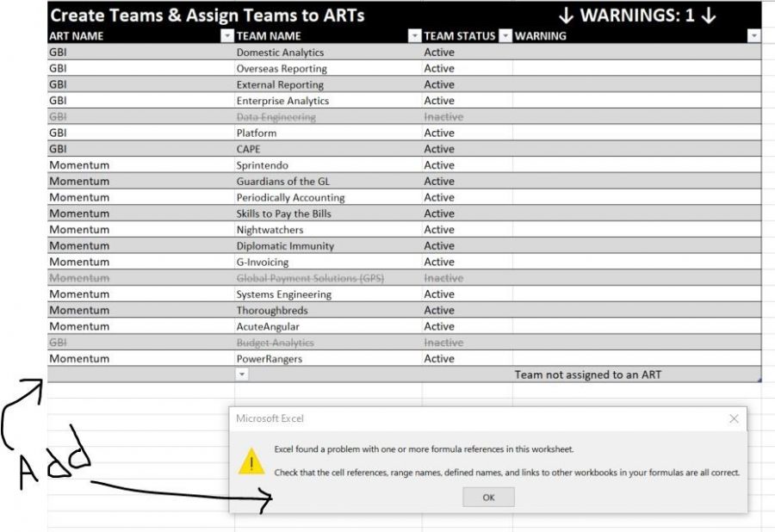Screen dimensions: 775x532
Task: Select the Sprintendo team cell
Action: point(328,165)
